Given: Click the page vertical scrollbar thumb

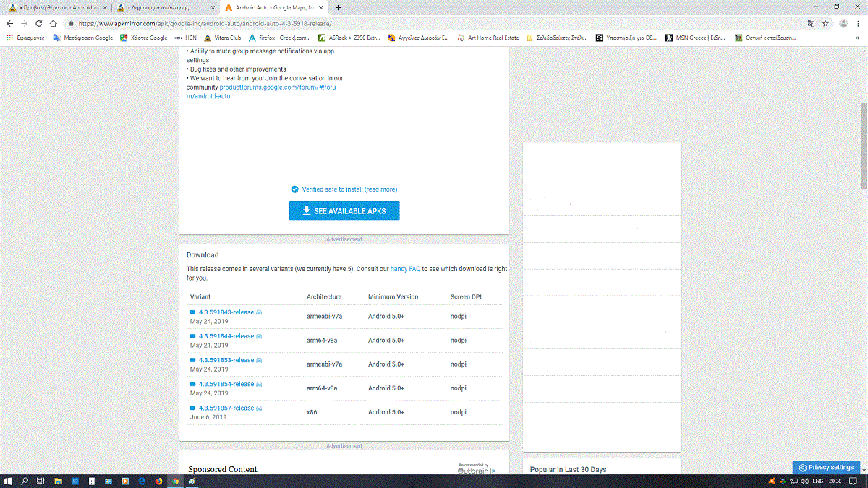Looking at the screenshot, I should pos(864,145).
